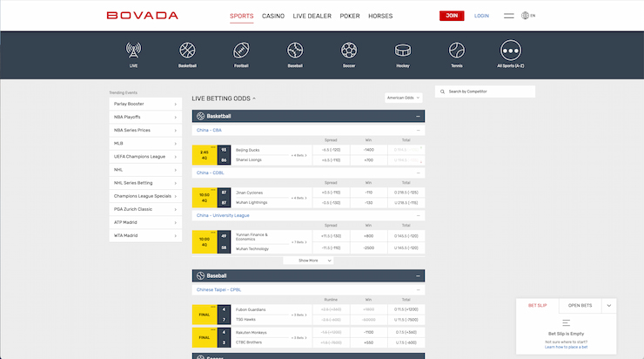Toggle LIVE BETTING ODDS heading caret
This screenshot has width=644, height=359.
pos(254,98)
